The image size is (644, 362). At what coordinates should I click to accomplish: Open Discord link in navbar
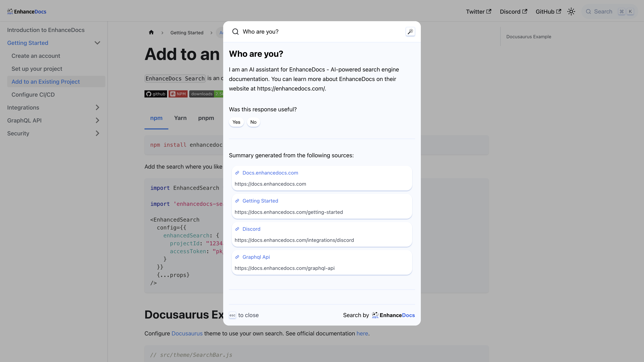514,11
